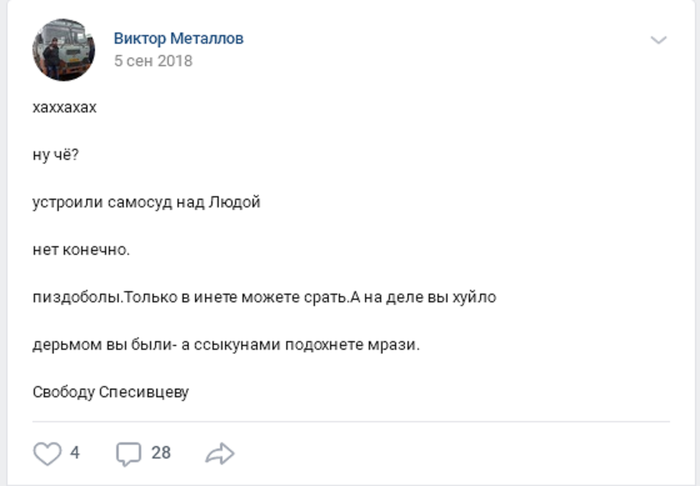Click the line "ну чё?"
The width and height of the screenshot is (700, 486).
[x=55, y=154]
